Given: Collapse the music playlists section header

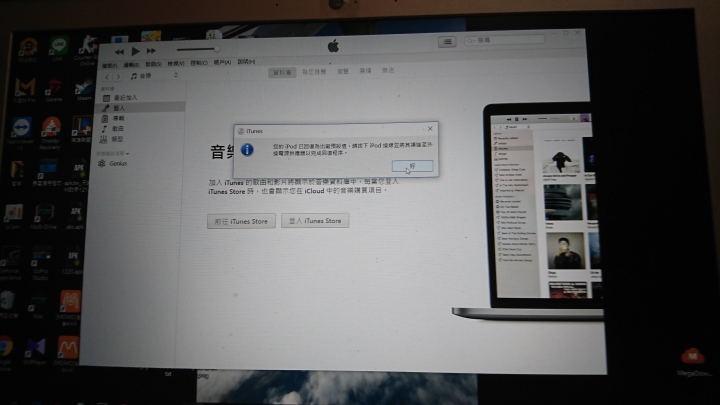Looking at the screenshot, I should [112, 153].
